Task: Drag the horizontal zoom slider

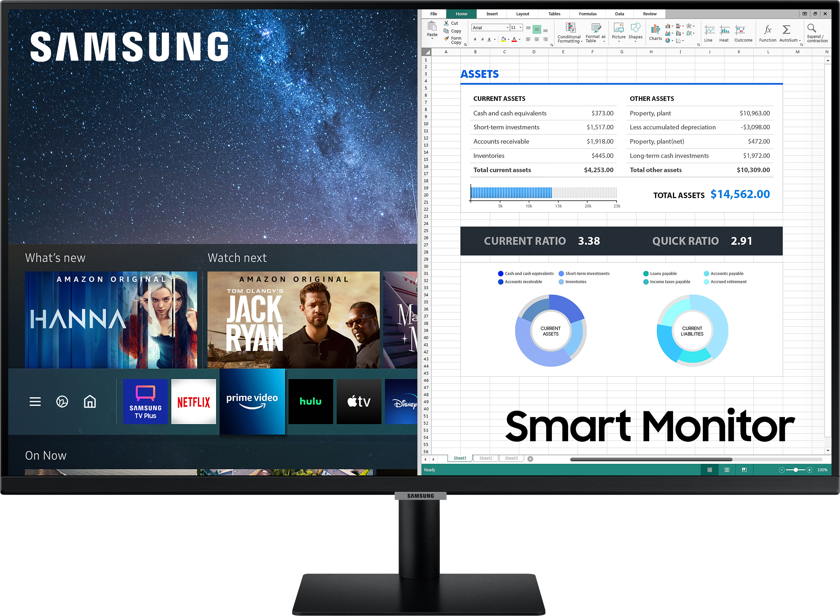Action: click(x=791, y=472)
